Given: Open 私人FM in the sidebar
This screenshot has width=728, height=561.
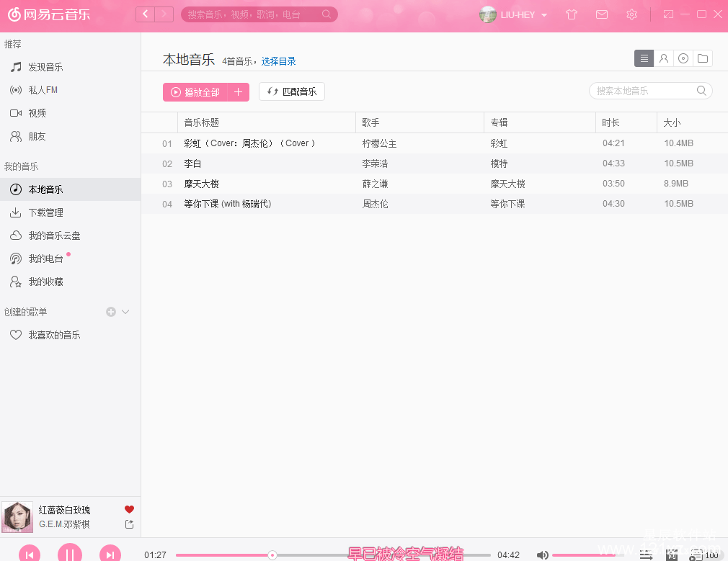Looking at the screenshot, I should coord(70,90).
